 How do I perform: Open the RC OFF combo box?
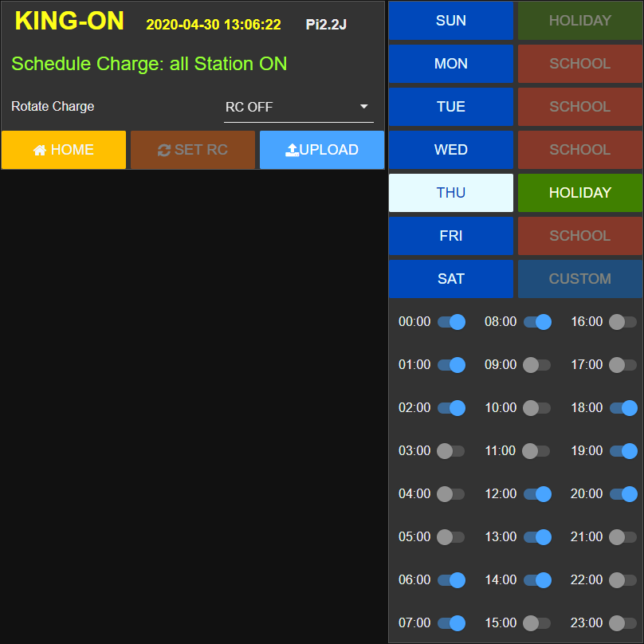point(298,107)
